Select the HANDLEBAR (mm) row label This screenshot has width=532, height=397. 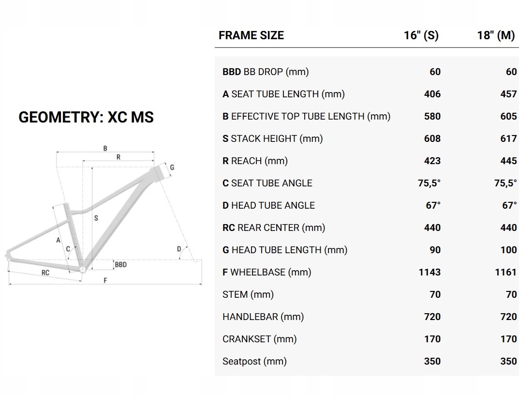(263, 317)
